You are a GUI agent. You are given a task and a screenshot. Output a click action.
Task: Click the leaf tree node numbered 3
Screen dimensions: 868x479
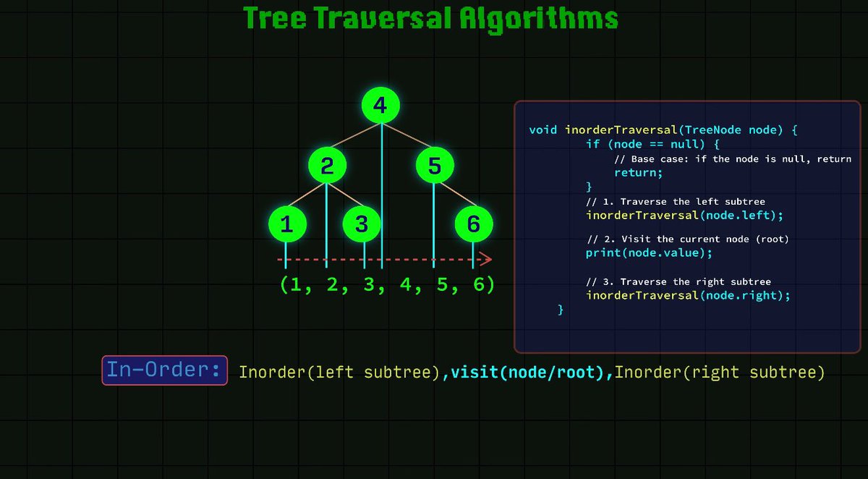(362, 224)
